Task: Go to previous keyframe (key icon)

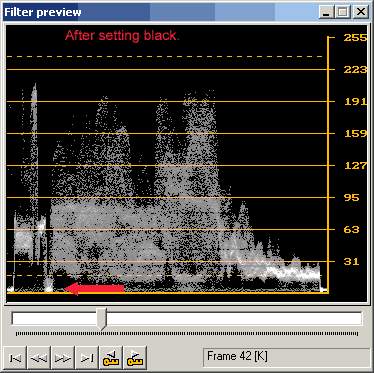Action: point(111,357)
